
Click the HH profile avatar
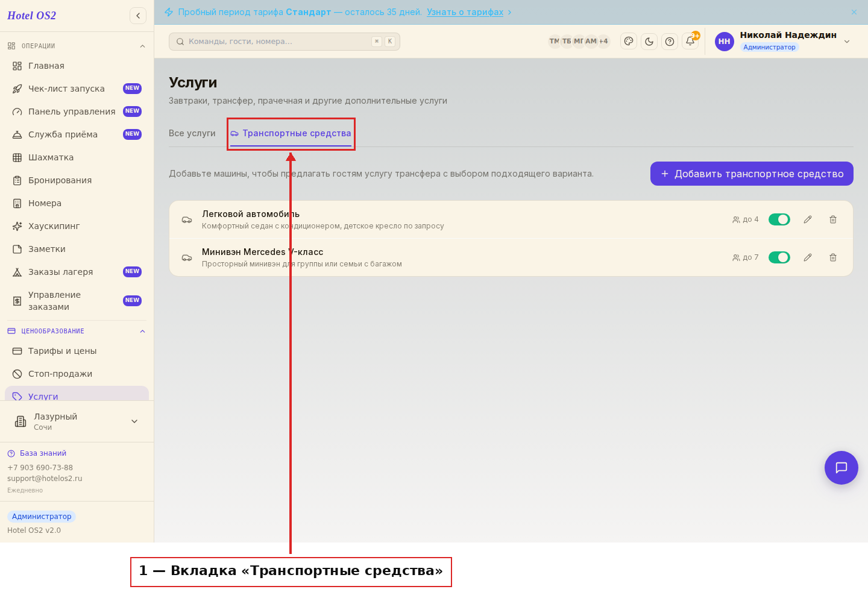[725, 42]
